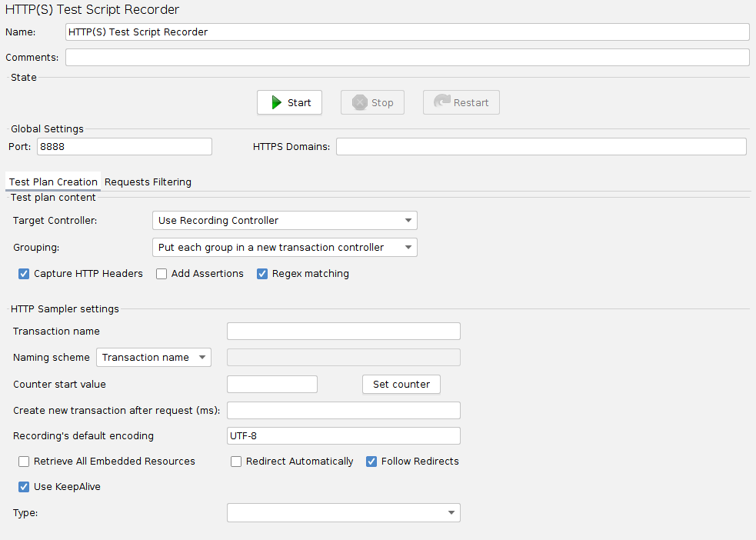Click the green Start play button
Screen dimensions: 756x540
(x=289, y=102)
